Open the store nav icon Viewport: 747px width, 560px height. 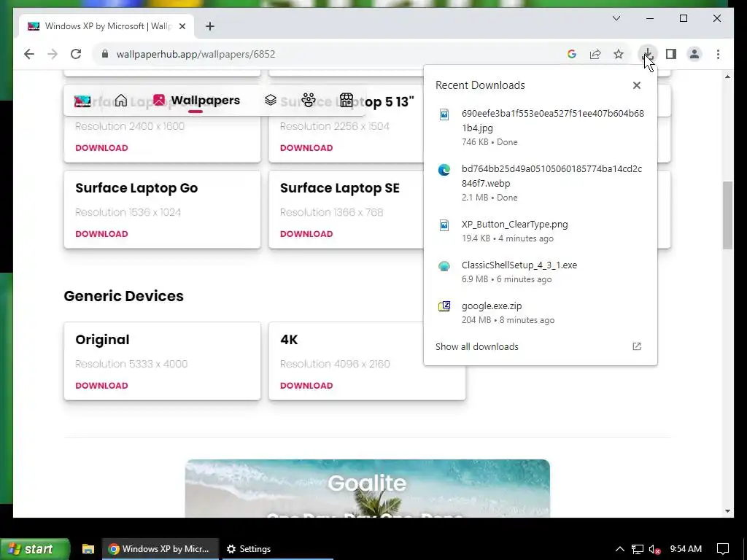[x=347, y=100]
